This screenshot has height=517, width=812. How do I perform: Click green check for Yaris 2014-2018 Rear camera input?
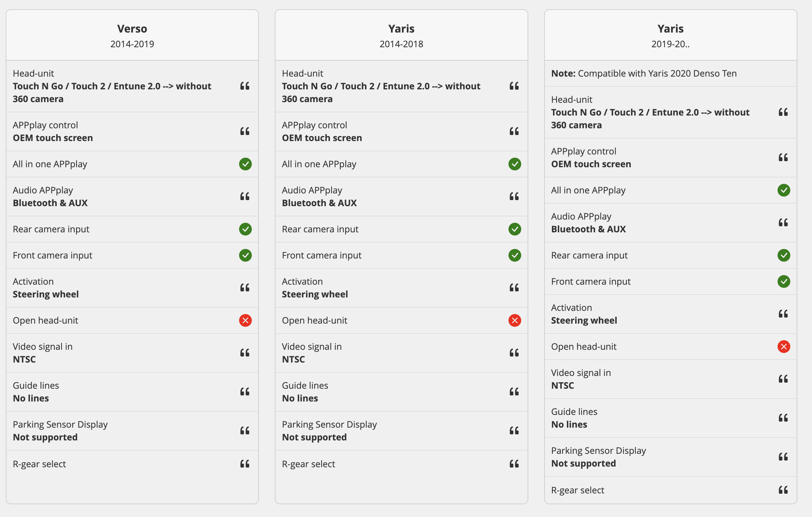point(515,229)
